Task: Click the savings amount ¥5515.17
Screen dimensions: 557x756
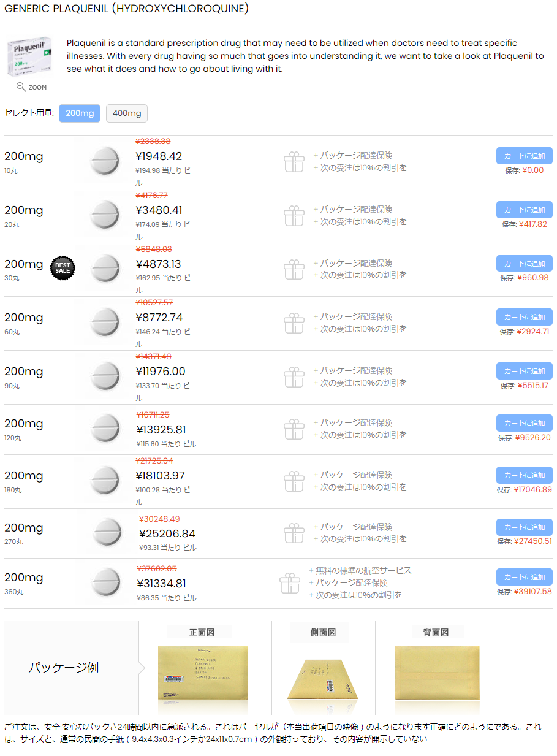Action: (533, 386)
